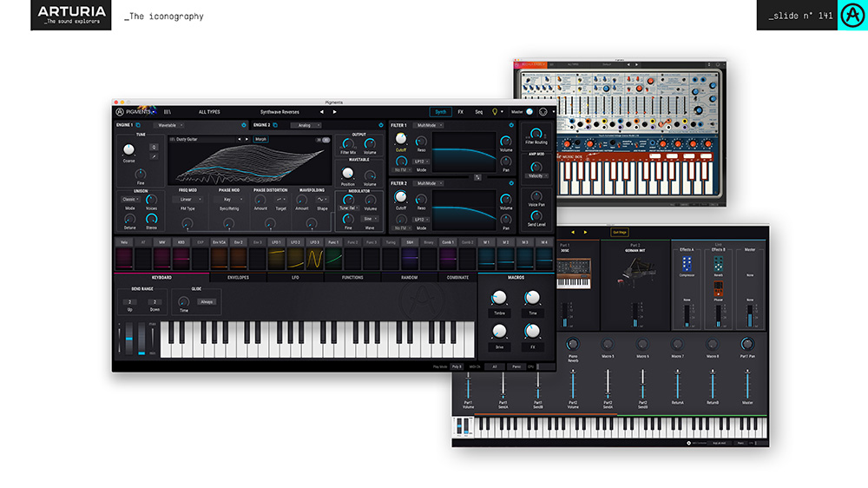The width and height of the screenshot is (868, 488).
Task: Toggle Engine 2 power button
Action: (381, 125)
